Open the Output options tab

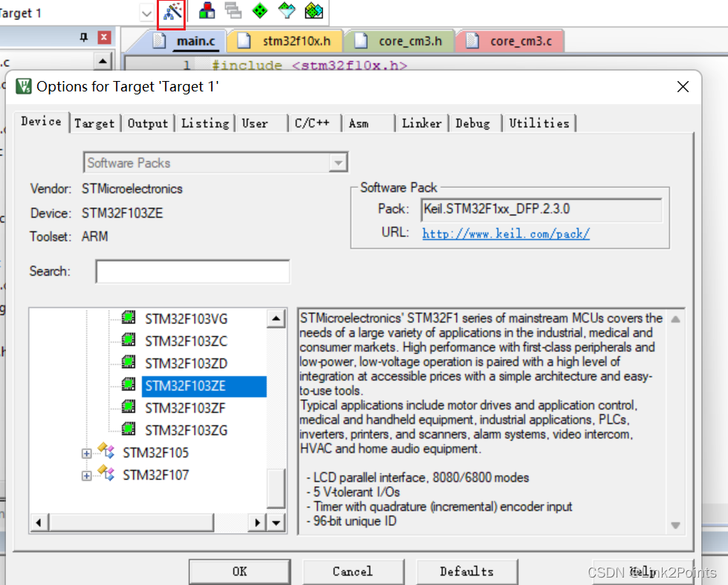[148, 123]
